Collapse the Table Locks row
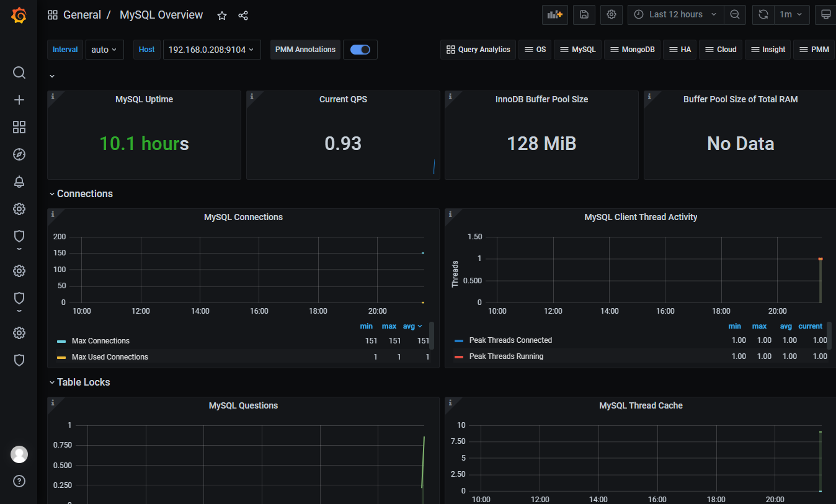The width and height of the screenshot is (836, 504). (79, 382)
